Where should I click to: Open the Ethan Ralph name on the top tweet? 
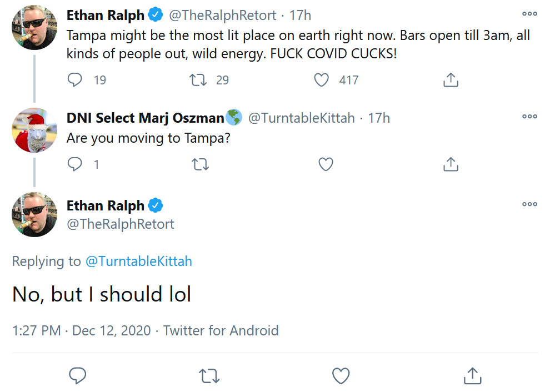pyautogui.click(x=105, y=16)
